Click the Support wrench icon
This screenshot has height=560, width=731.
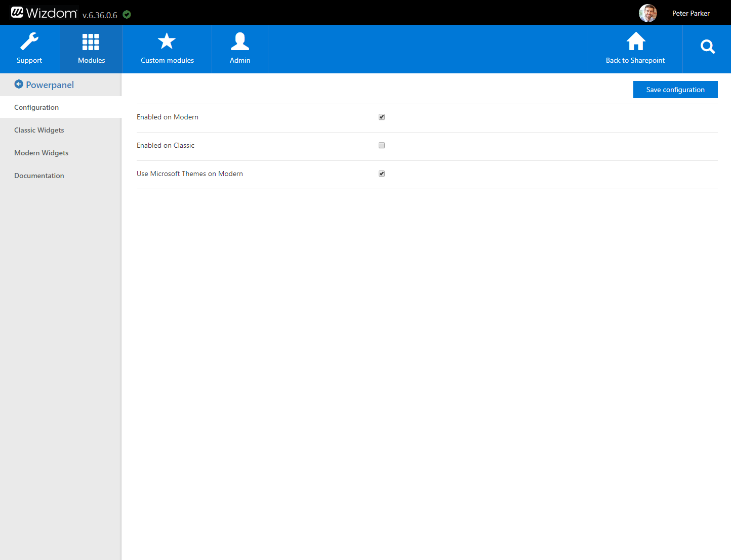tap(29, 41)
